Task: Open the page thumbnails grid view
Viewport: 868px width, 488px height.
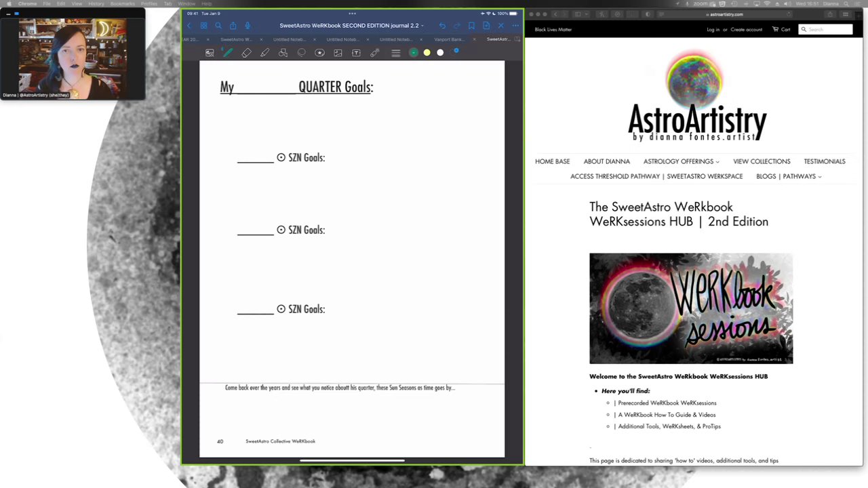Action: (203, 26)
